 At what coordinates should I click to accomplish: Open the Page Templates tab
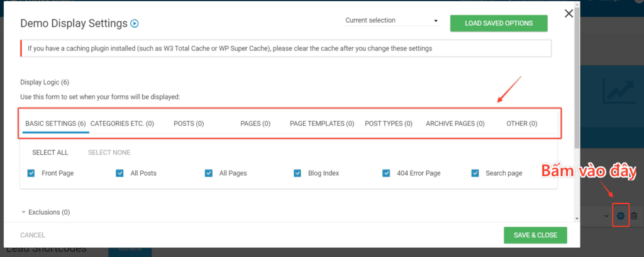(322, 123)
